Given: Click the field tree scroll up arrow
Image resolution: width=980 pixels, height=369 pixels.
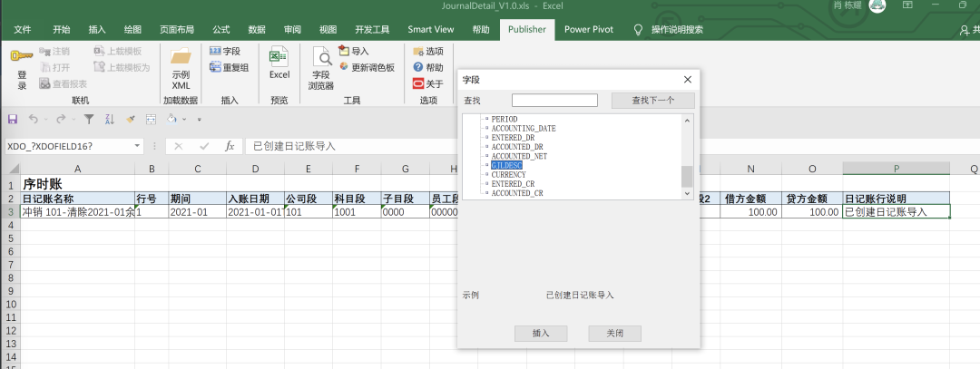Looking at the screenshot, I should (687, 120).
